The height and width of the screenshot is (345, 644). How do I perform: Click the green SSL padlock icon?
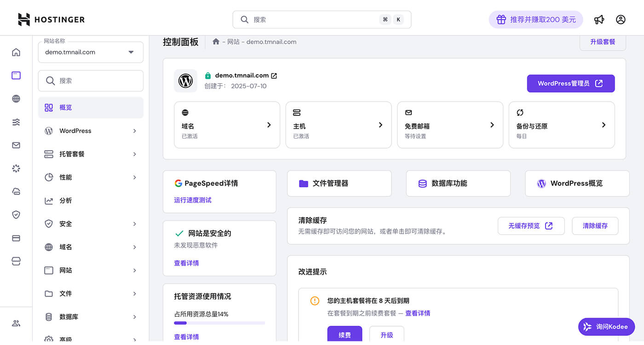point(208,75)
